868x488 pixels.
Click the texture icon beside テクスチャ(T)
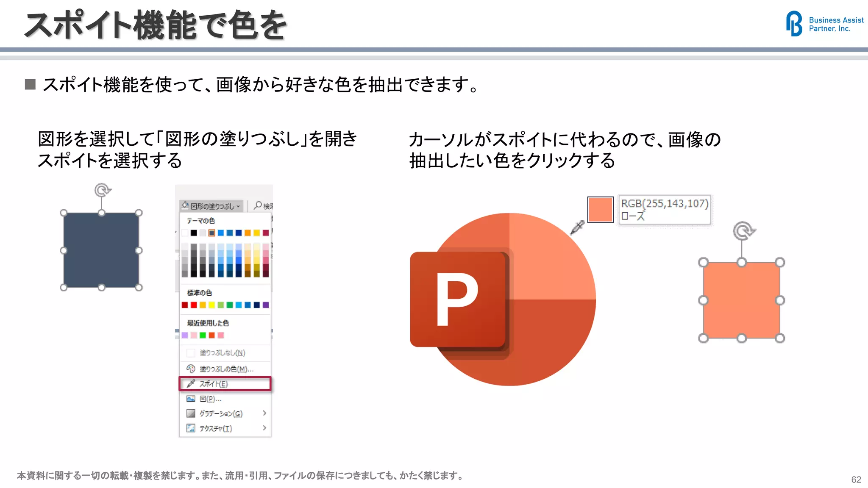point(191,428)
